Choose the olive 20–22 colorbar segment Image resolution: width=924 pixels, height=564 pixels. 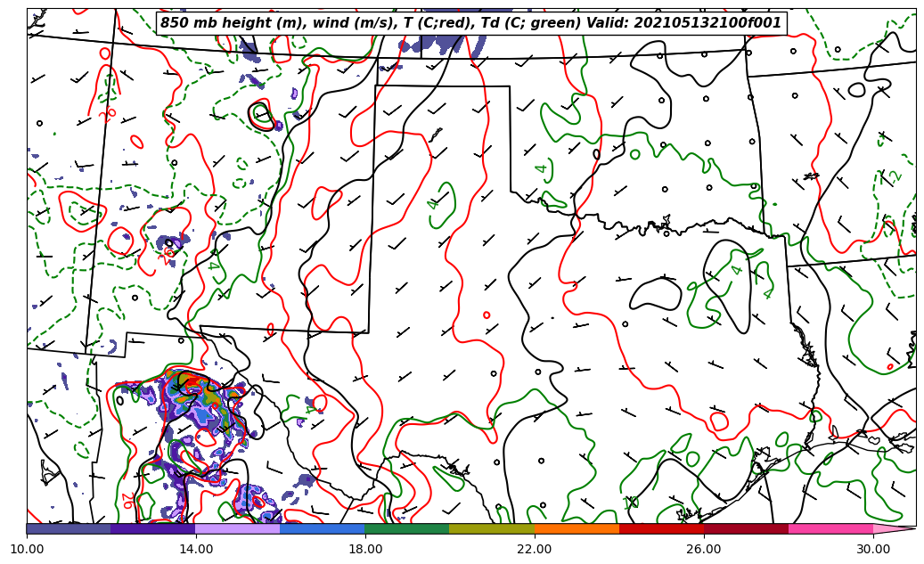492,529
